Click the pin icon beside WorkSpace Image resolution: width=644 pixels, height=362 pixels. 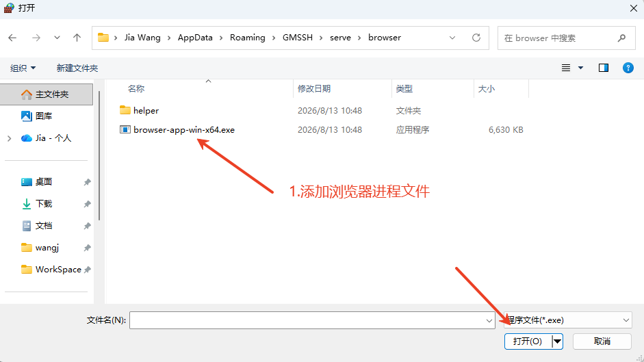click(87, 270)
